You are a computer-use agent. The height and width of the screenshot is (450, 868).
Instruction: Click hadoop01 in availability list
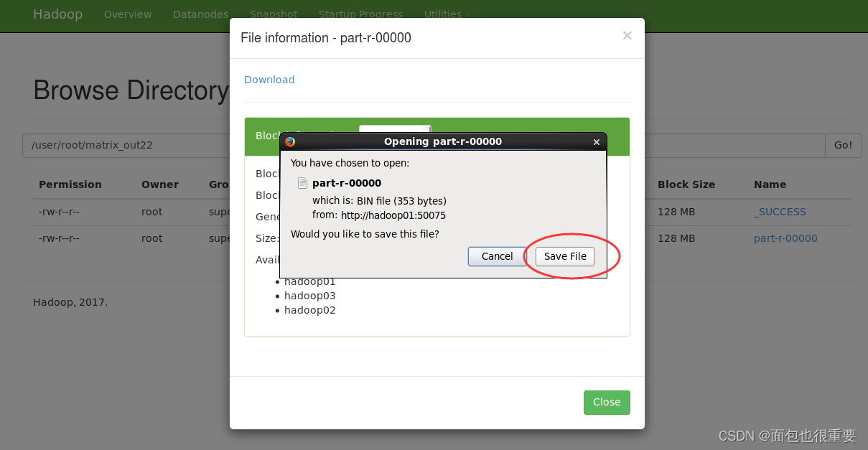(310, 282)
